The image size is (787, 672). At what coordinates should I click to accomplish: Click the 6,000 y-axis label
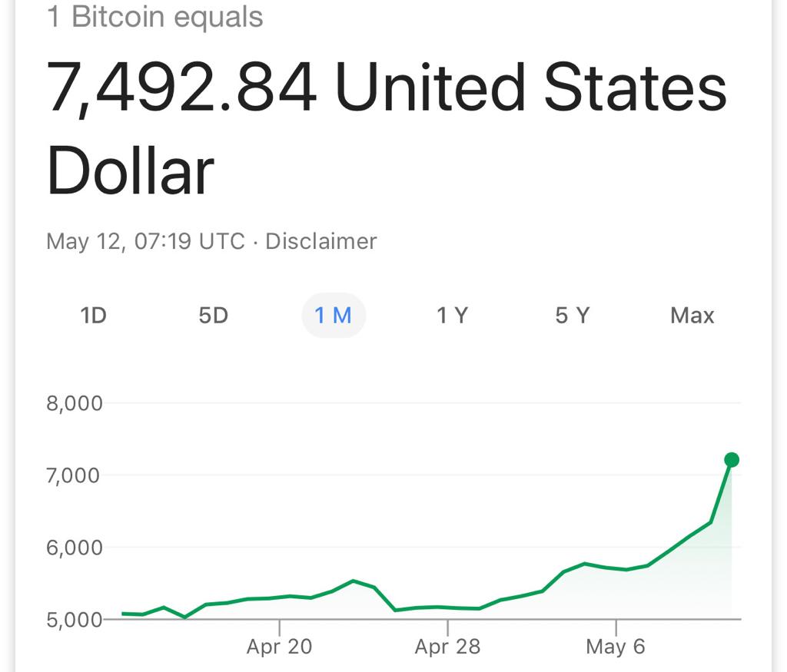[75, 548]
